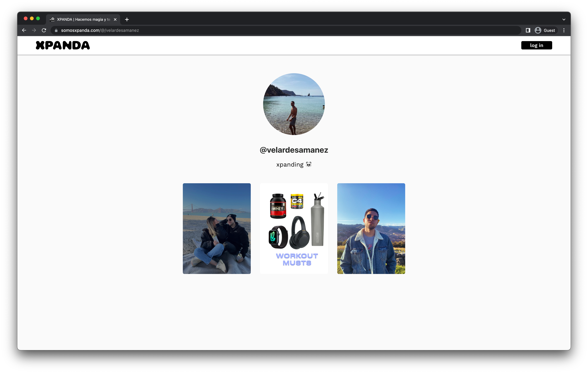Close the XPANDA tab

pyautogui.click(x=115, y=20)
